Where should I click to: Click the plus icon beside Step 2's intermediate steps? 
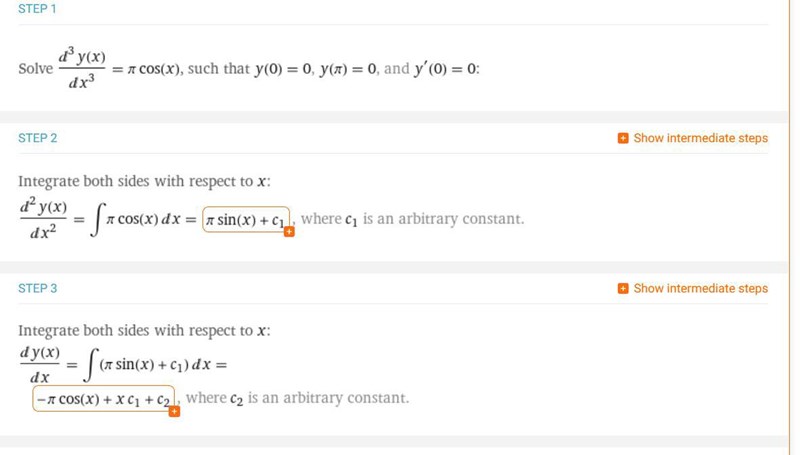(x=623, y=138)
